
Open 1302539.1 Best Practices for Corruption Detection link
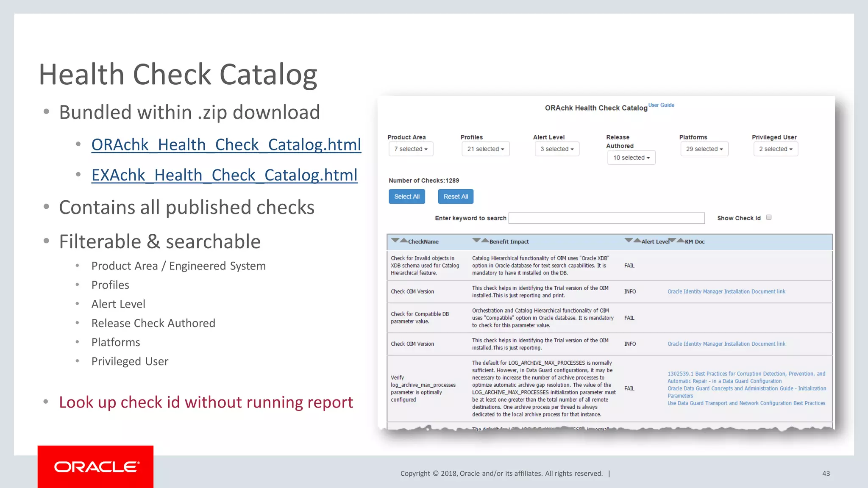pyautogui.click(x=746, y=377)
